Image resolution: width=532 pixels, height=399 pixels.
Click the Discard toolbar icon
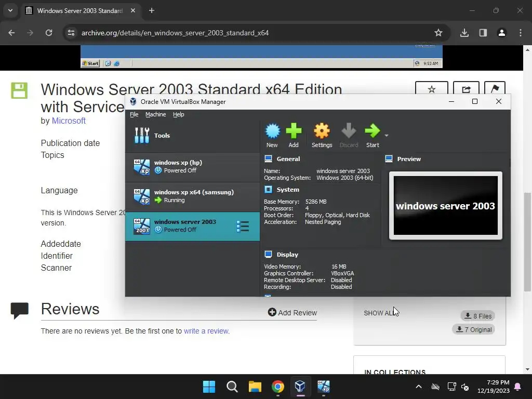[x=349, y=136]
